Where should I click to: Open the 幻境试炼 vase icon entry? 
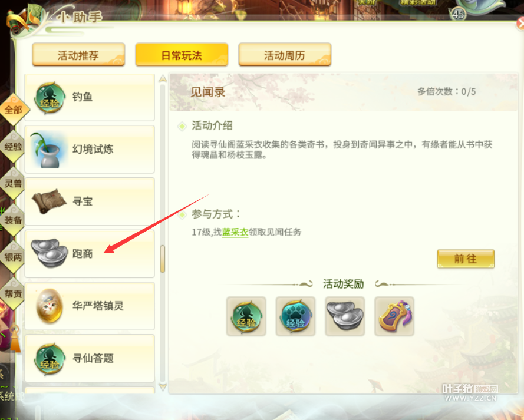48,150
